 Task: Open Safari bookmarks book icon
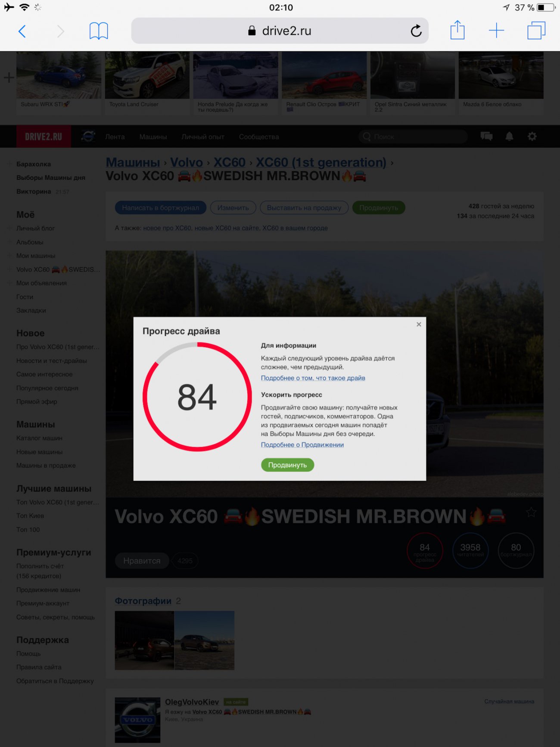click(99, 31)
